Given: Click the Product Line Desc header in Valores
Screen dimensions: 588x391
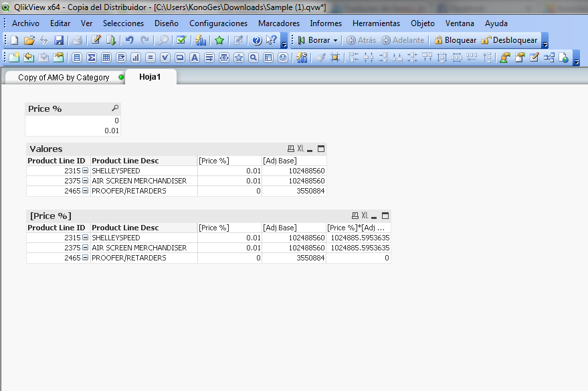Looking at the screenshot, I should point(144,161).
